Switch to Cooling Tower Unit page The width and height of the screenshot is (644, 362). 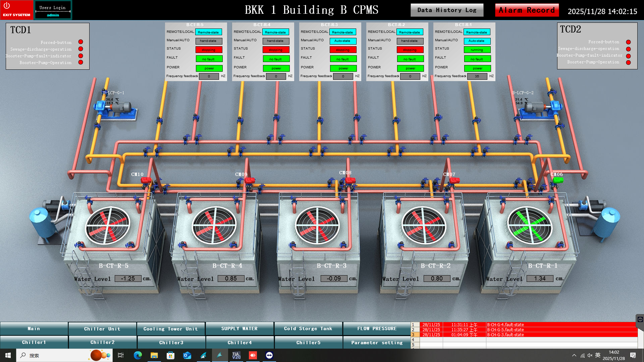[170, 329]
